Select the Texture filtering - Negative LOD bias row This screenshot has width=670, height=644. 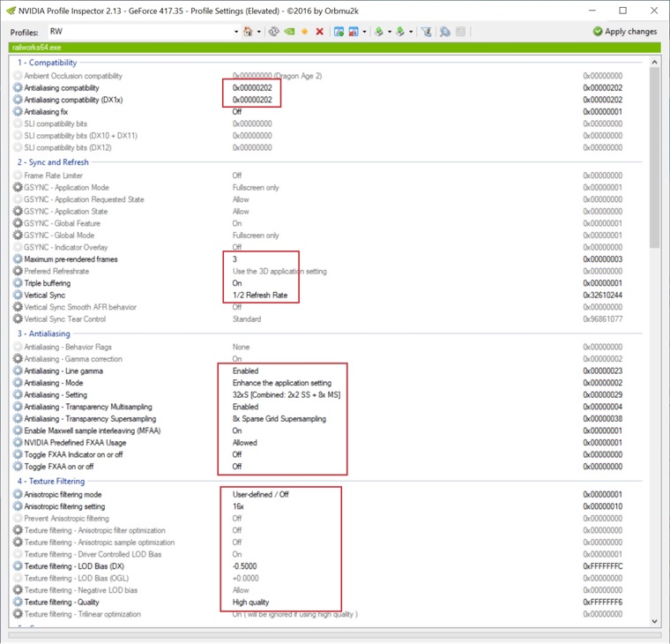click(x=326, y=590)
